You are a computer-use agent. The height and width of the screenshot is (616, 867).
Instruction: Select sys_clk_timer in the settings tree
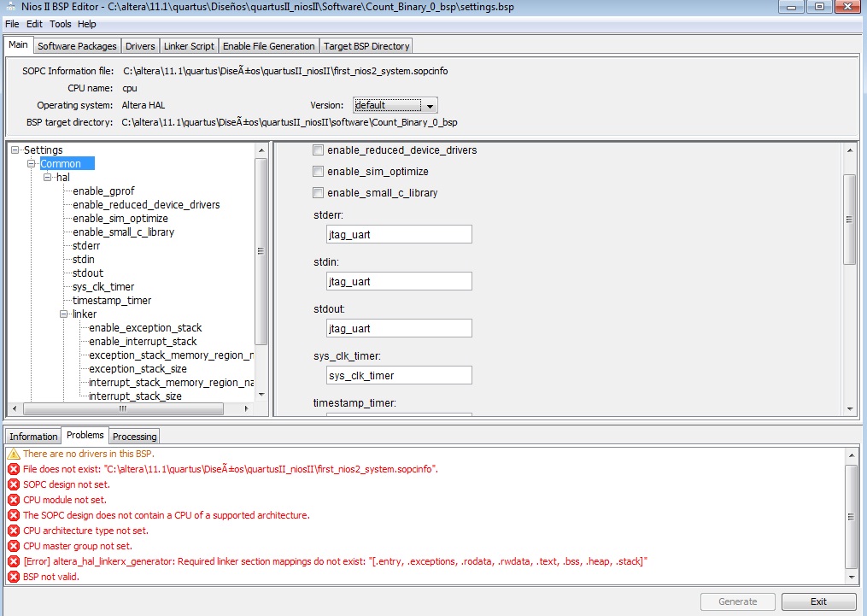(103, 287)
